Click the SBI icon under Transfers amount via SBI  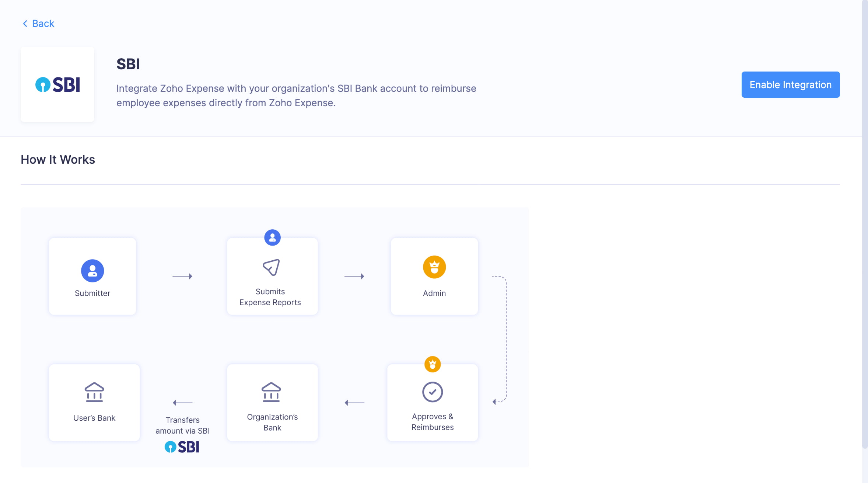[x=182, y=446]
